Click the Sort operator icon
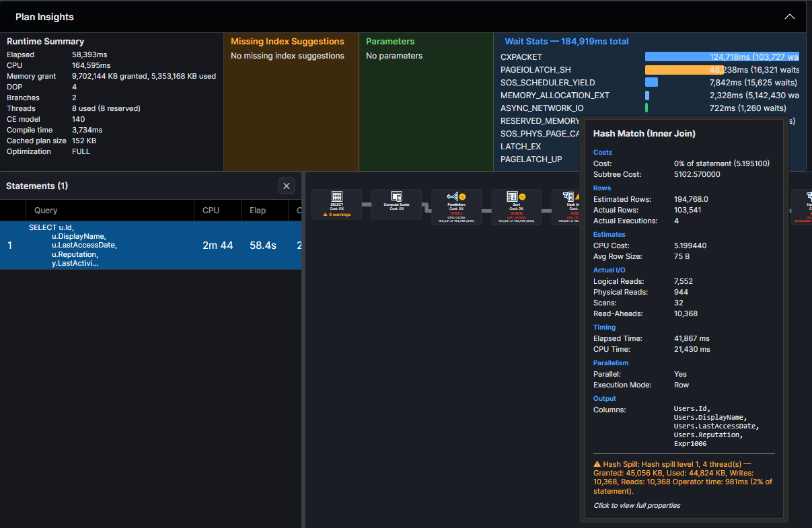 [512, 196]
